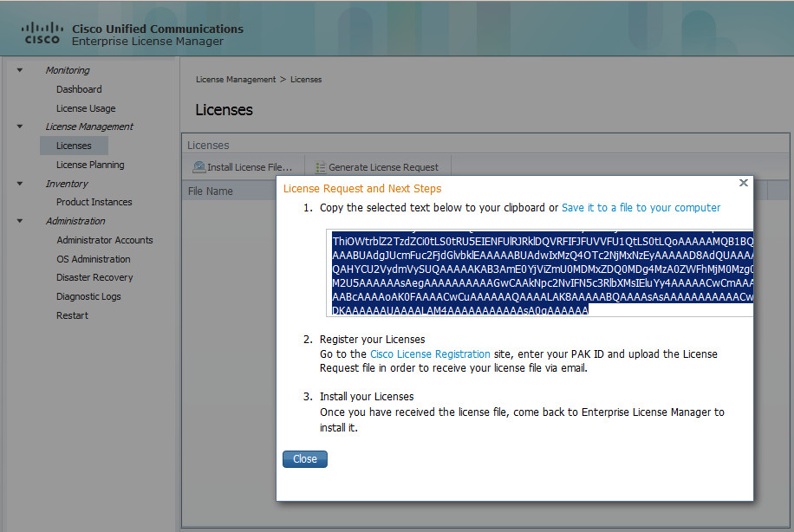The image size is (794, 532).
Task: Click the Monitoring heading
Action: click(x=68, y=70)
